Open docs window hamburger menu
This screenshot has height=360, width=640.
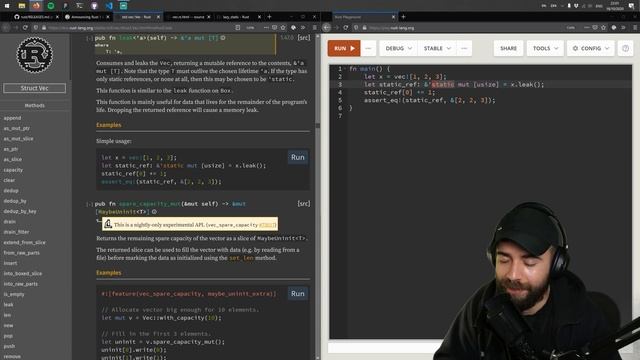coord(314,27)
